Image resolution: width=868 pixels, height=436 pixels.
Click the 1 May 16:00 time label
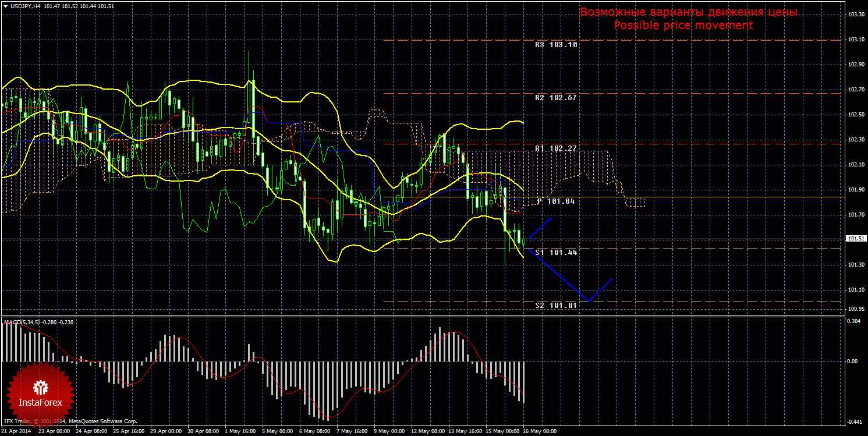point(240,431)
